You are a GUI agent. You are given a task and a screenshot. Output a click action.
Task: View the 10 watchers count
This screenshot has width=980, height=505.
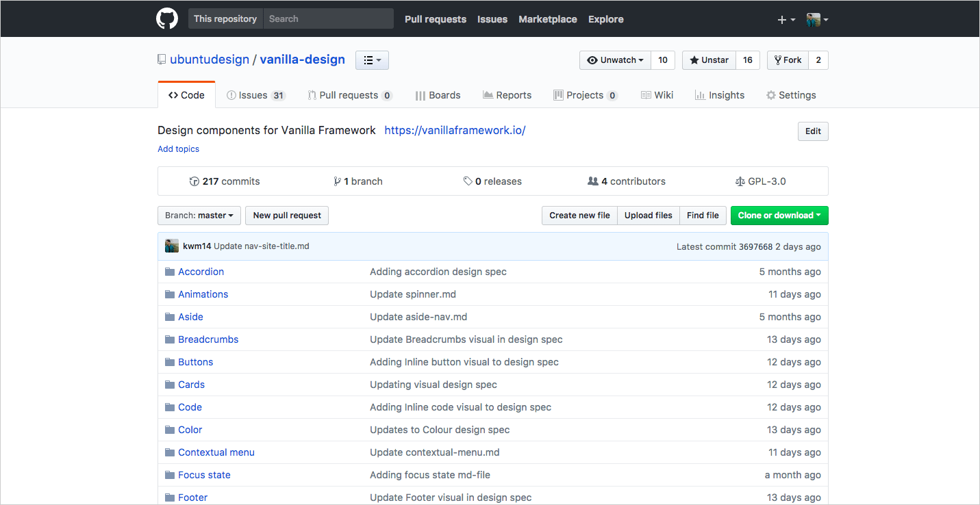click(x=663, y=60)
